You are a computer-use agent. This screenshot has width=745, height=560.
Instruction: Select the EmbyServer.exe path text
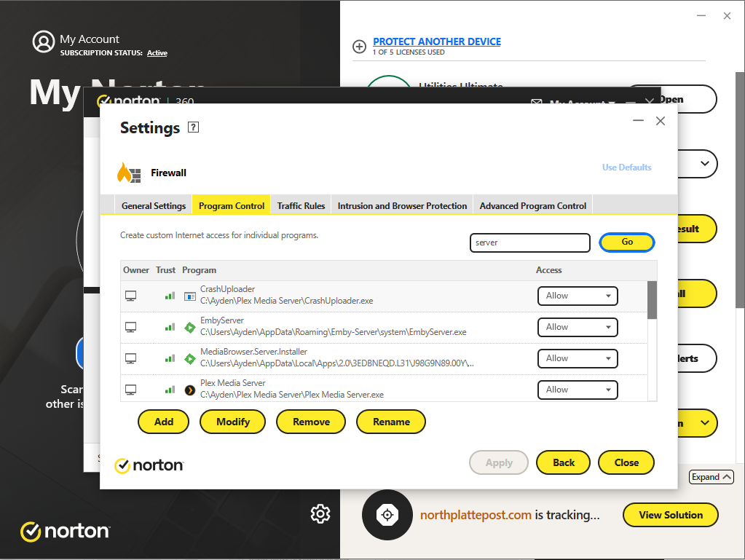tap(333, 332)
